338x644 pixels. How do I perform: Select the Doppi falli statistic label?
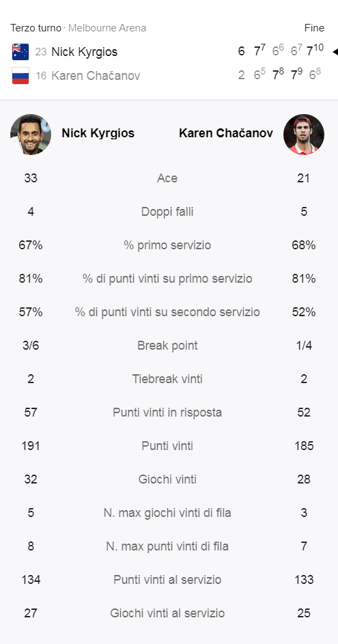click(x=167, y=212)
